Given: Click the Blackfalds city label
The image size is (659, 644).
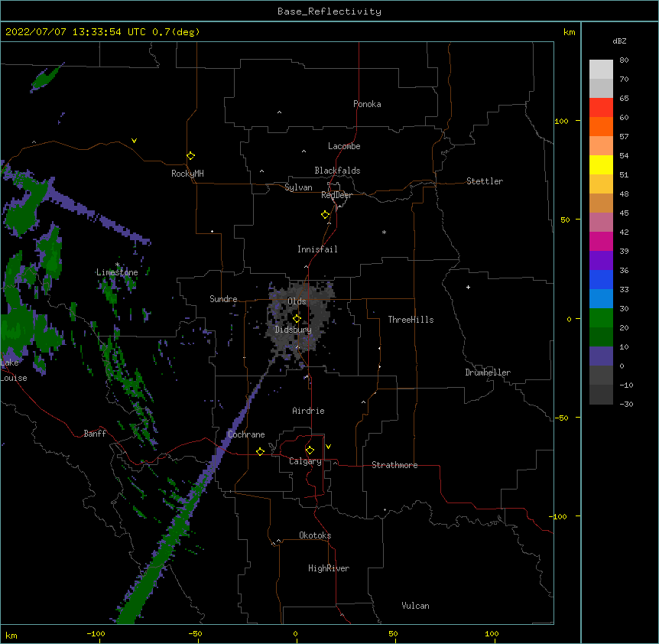Looking at the screenshot, I should (x=337, y=171).
